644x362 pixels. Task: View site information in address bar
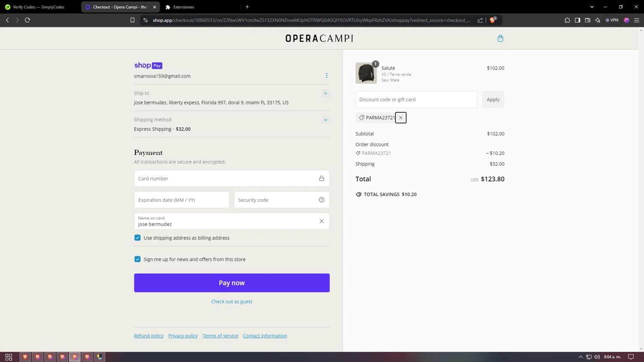pos(146,20)
